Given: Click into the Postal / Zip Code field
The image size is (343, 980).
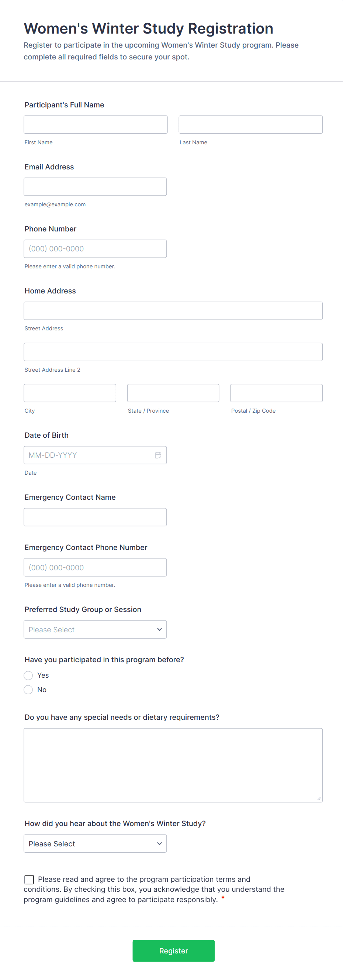Looking at the screenshot, I should [276, 393].
